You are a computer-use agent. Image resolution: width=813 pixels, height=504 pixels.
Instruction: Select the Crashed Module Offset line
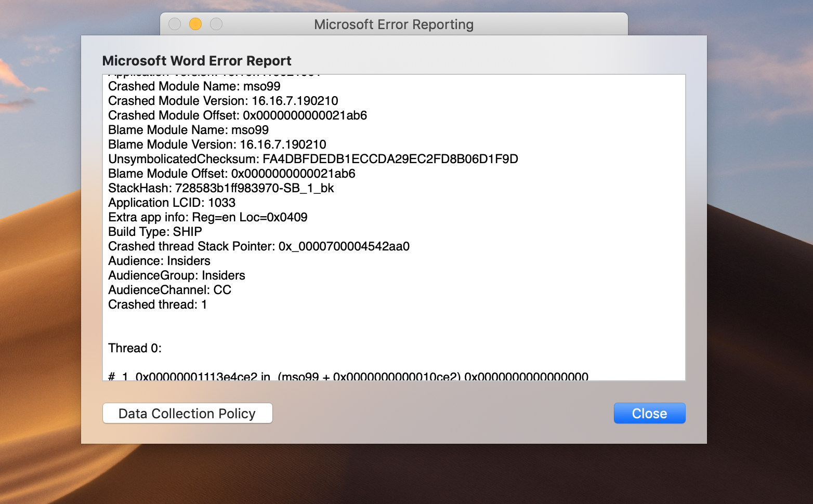(x=238, y=115)
